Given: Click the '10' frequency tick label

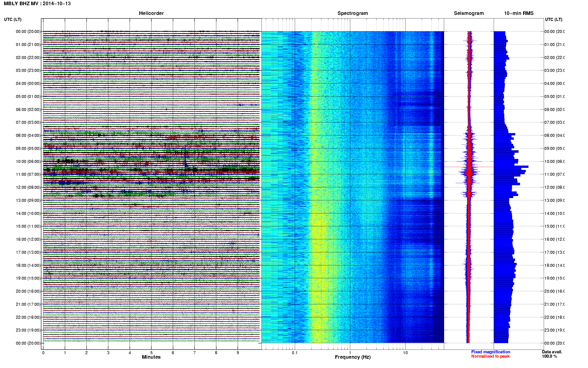Looking at the screenshot, I should (x=405, y=353).
